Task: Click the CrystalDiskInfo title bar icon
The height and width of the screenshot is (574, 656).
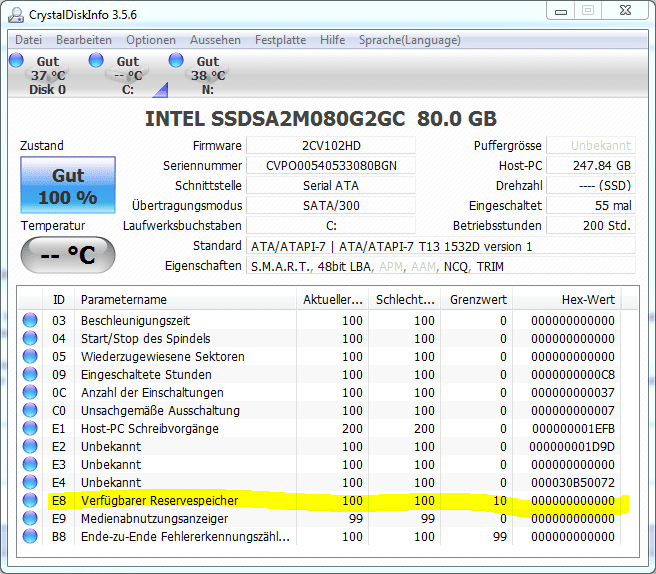Action: point(16,15)
